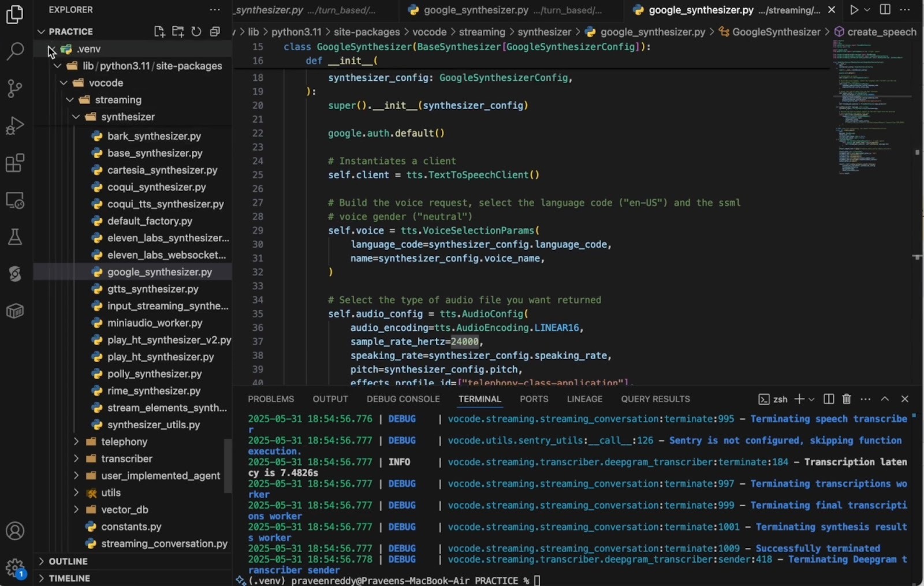Maximize the terminal panel size
Viewport: 924px width, 586px height.
885,399
